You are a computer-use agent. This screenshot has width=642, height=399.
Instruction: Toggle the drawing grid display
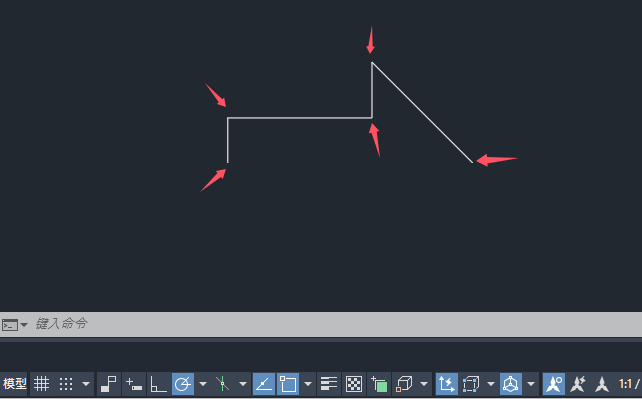pyautogui.click(x=41, y=384)
